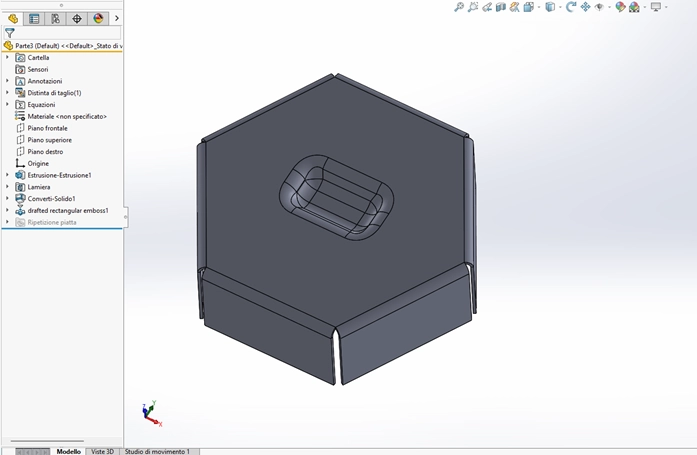Open the DimXpertManager crosshair tab
This screenshot has height=455, width=697.
click(x=77, y=18)
